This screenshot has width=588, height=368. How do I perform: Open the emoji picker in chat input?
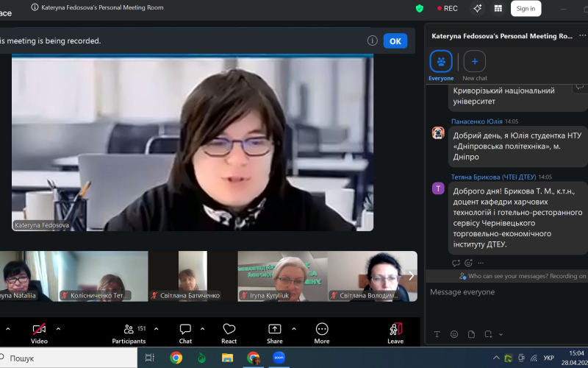454,334
